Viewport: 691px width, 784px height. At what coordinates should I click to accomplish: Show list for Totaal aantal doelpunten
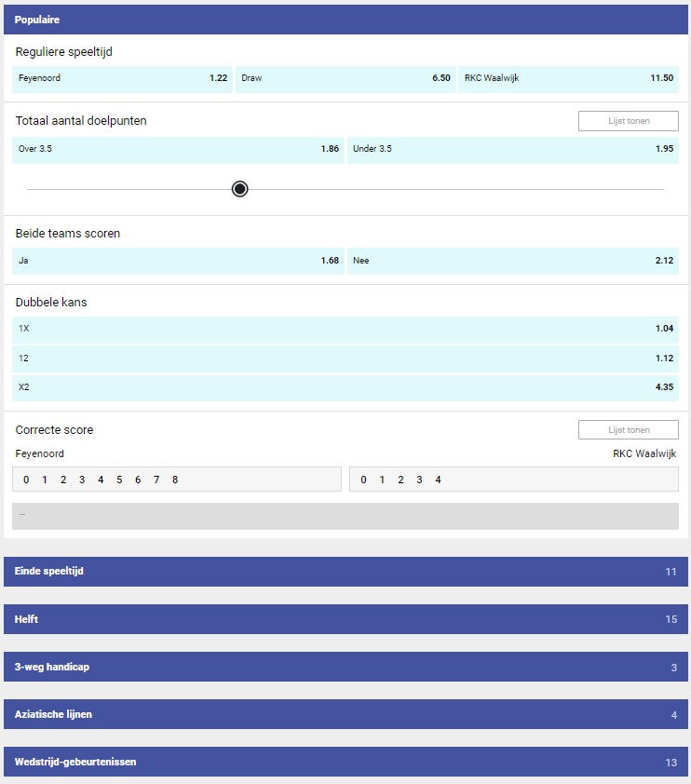[628, 121]
